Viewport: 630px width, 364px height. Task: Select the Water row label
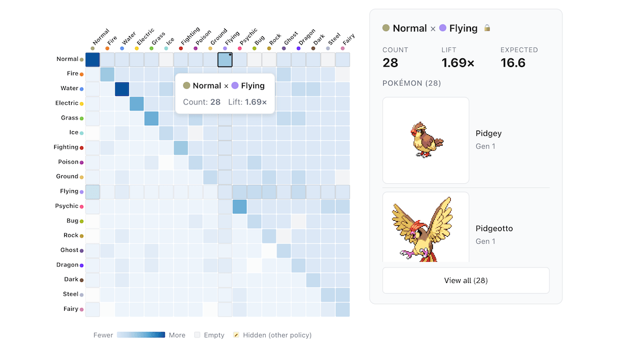[x=69, y=88]
